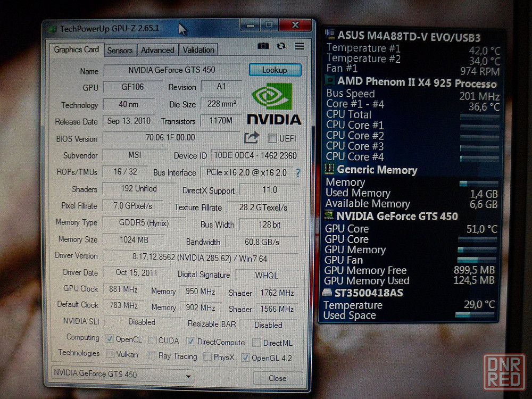The height and width of the screenshot is (399, 532).
Task: Toggle the PhysX checkbox
Action: (x=207, y=356)
